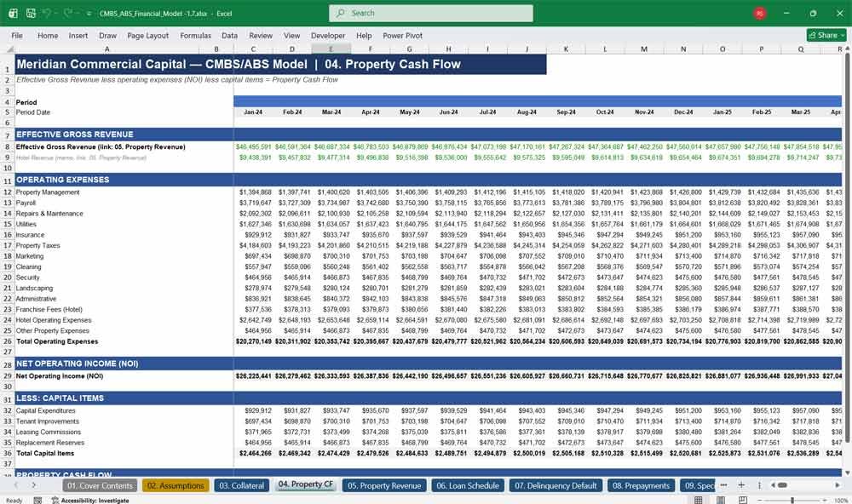Add a new sheet with plus icon
The image size is (852, 504).
(741, 485)
